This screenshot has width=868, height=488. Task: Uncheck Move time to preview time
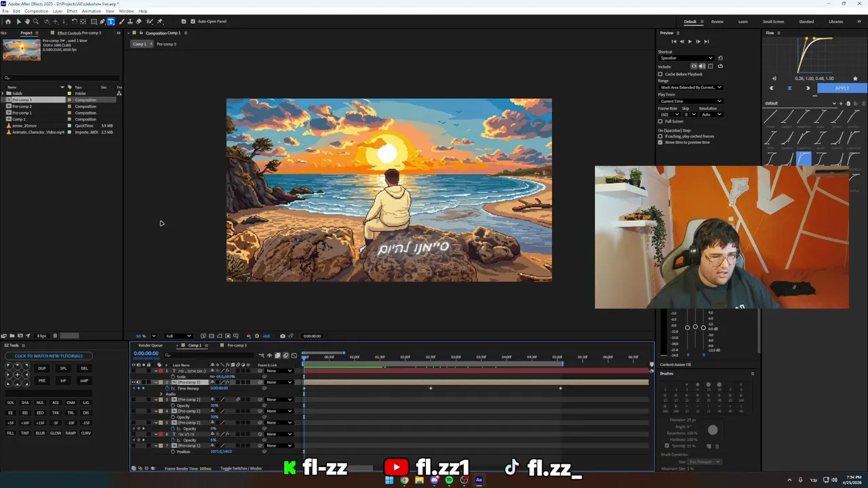click(x=660, y=142)
